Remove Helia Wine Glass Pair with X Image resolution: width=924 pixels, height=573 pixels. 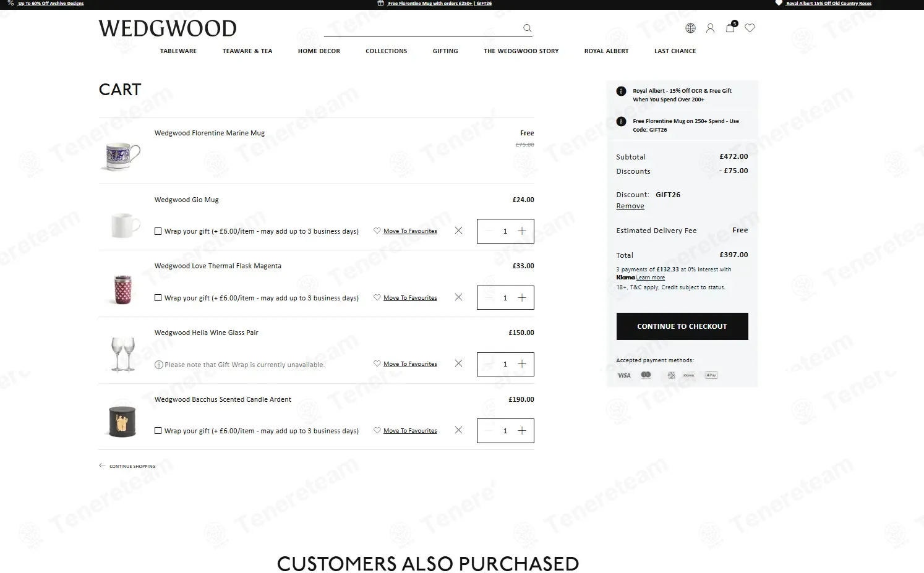pos(458,363)
